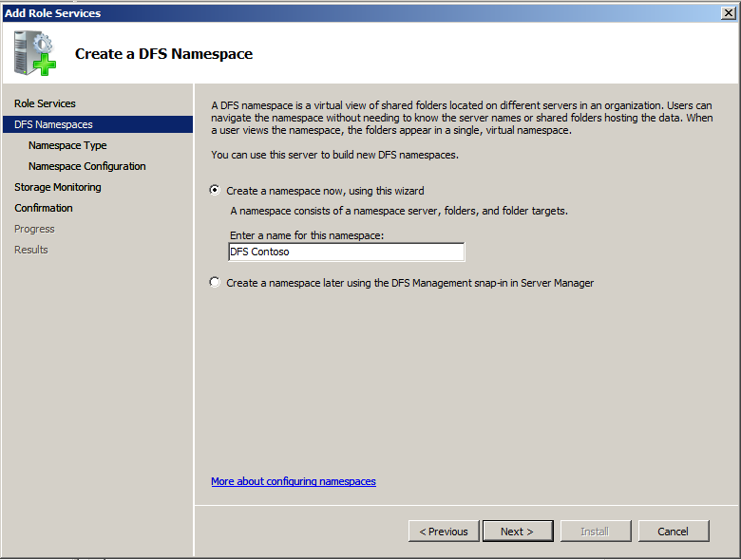Click the Progress step label
This screenshot has width=741, height=560.
[x=34, y=229]
